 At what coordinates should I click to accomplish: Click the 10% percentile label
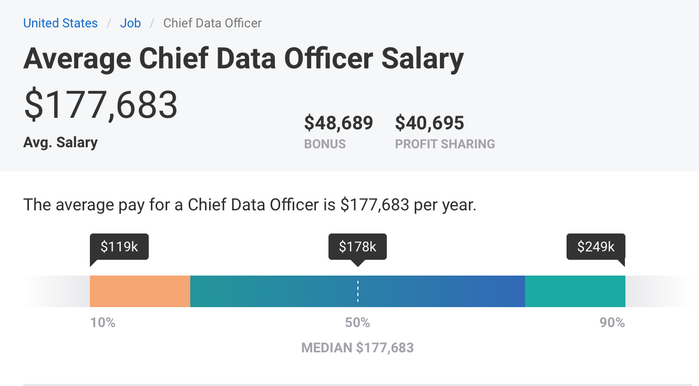(x=103, y=323)
